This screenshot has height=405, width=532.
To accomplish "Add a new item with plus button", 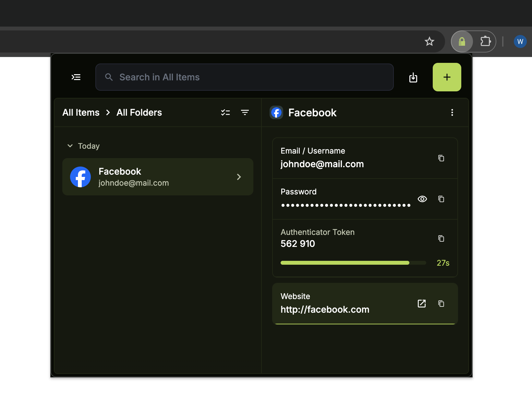I will click(447, 77).
